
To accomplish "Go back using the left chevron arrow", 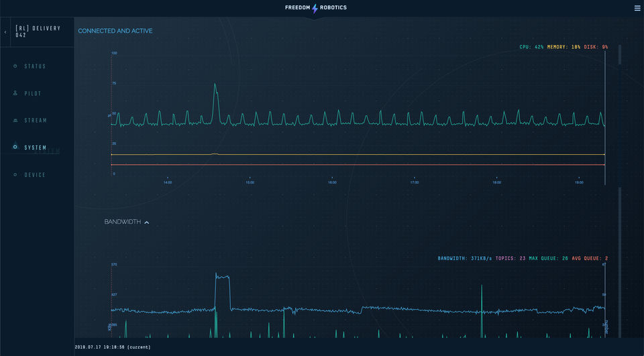I will click(x=5, y=32).
